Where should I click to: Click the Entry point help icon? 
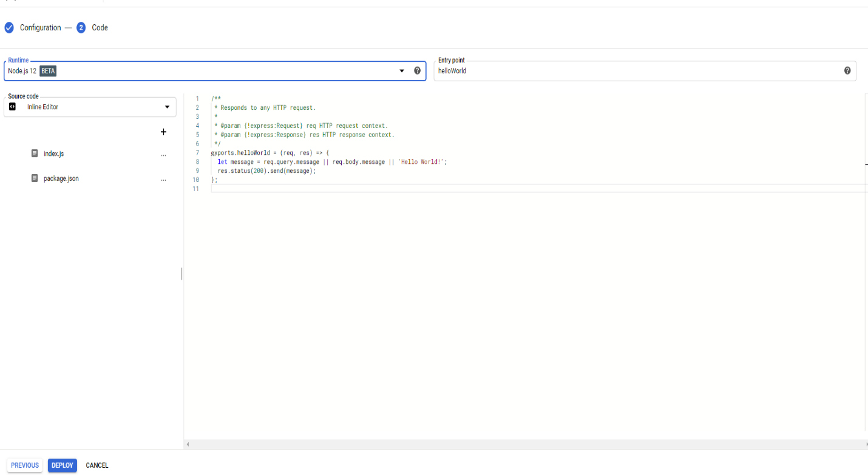847,70
